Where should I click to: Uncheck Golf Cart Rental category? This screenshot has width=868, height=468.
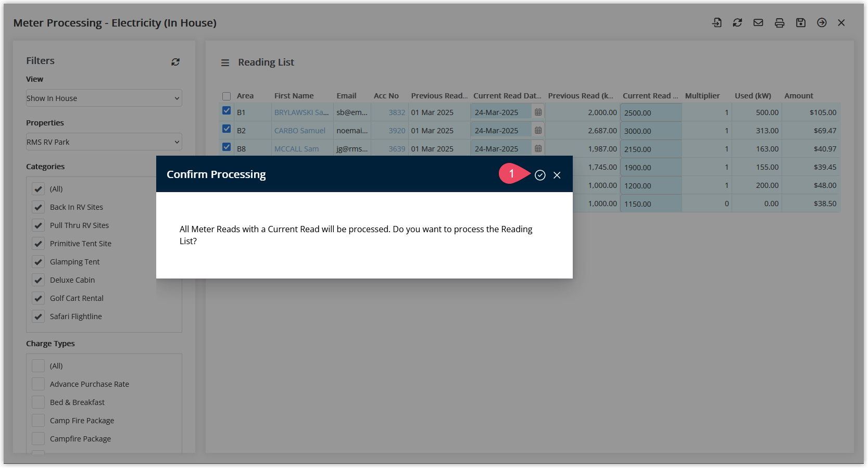(x=39, y=298)
